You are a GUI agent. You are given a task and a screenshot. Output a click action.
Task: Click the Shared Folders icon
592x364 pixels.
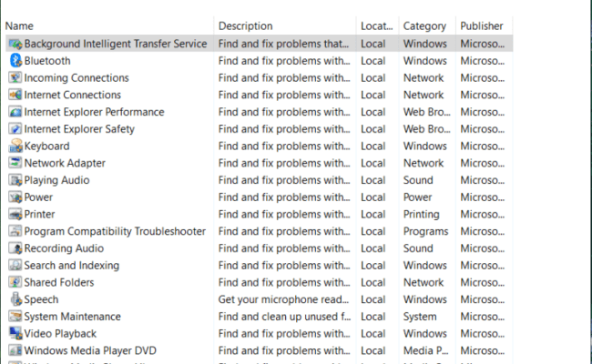click(x=15, y=283)
